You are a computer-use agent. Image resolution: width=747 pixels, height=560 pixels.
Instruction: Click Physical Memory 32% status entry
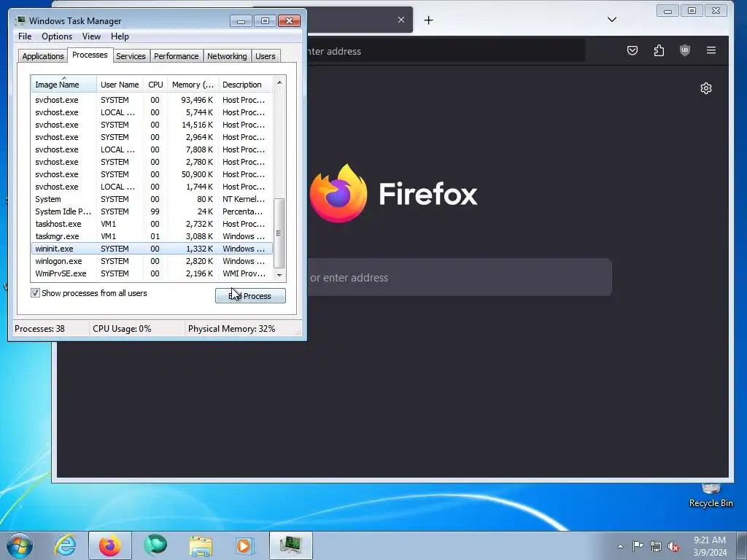tap(231, 329)
